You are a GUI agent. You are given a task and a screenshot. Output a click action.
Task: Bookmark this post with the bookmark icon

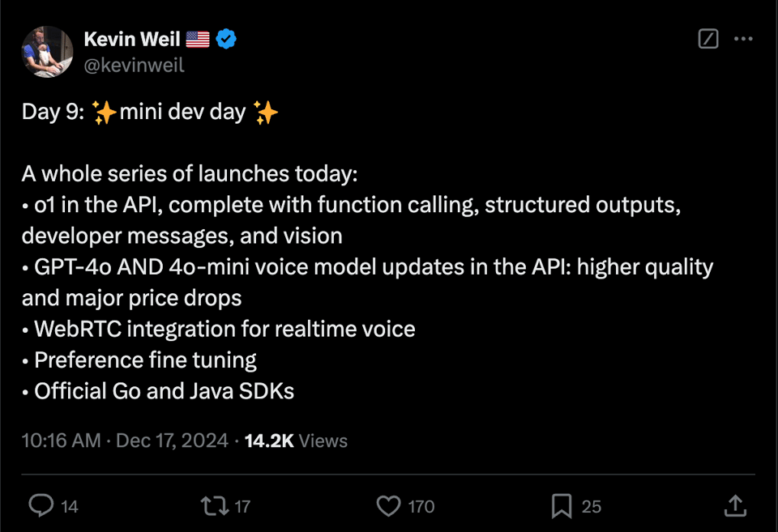pyautogui.click(x=561, y=506)
